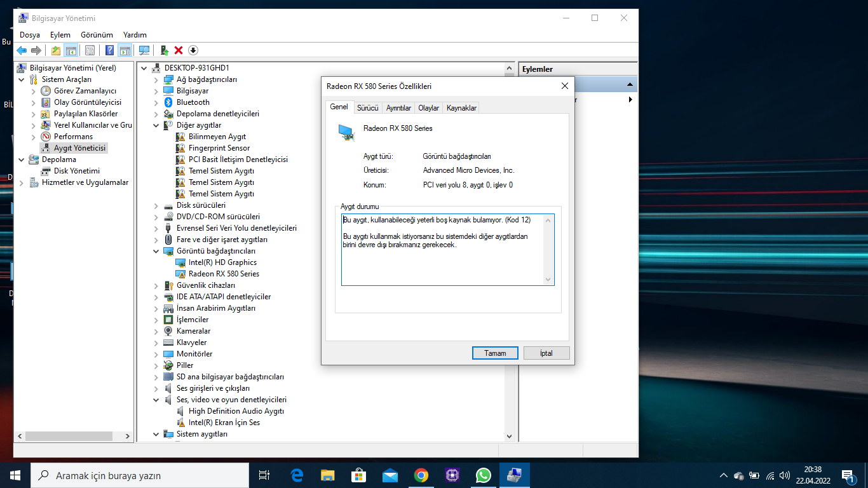
Task: Click device tree vertical scrollbar down arrow
Action: pos(509,437)
